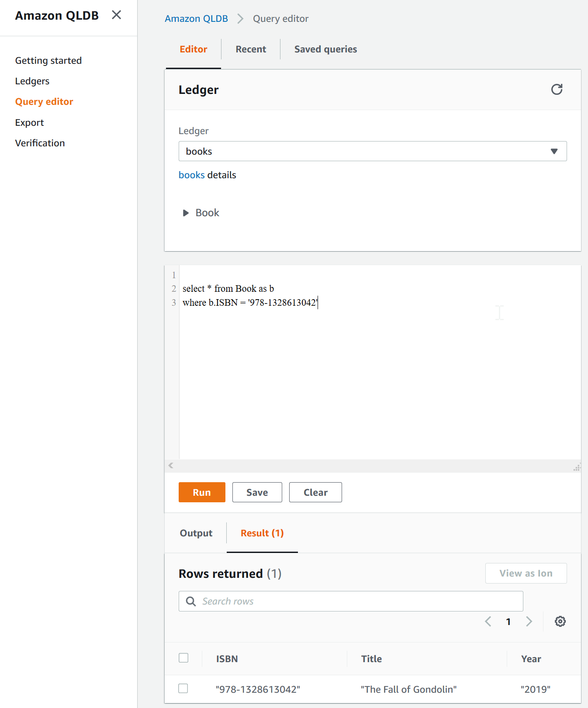This screenshot has width=588, height=708.
Task: Follow the Amazon QLDB breadcrumb link
Action: tap(196, 19)
